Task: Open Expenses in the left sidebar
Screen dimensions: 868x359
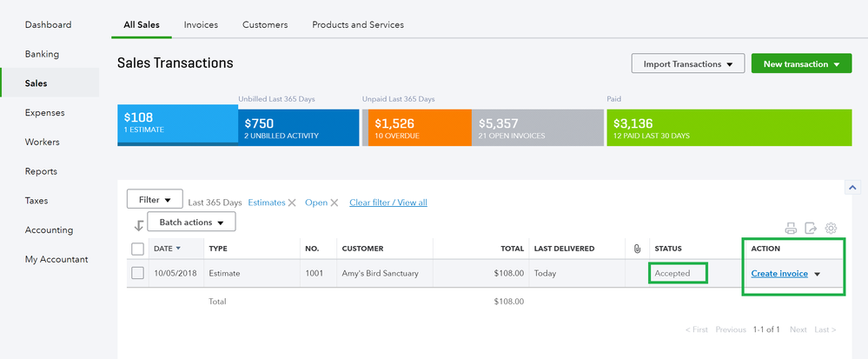Action: tap(45, 112)
